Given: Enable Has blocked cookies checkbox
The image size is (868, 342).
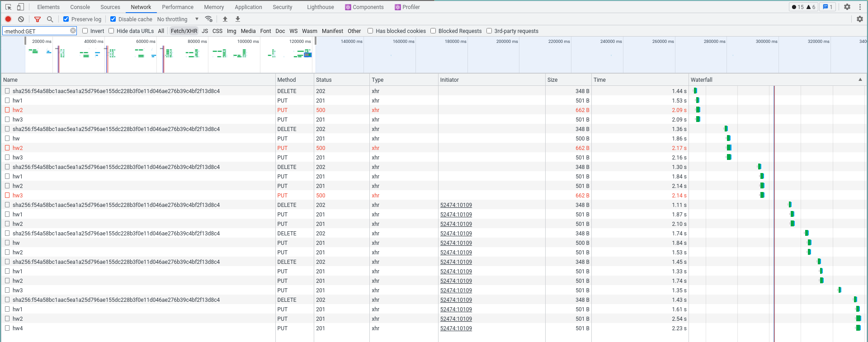Looking at the screenshot, I should (x=370, y=31).
